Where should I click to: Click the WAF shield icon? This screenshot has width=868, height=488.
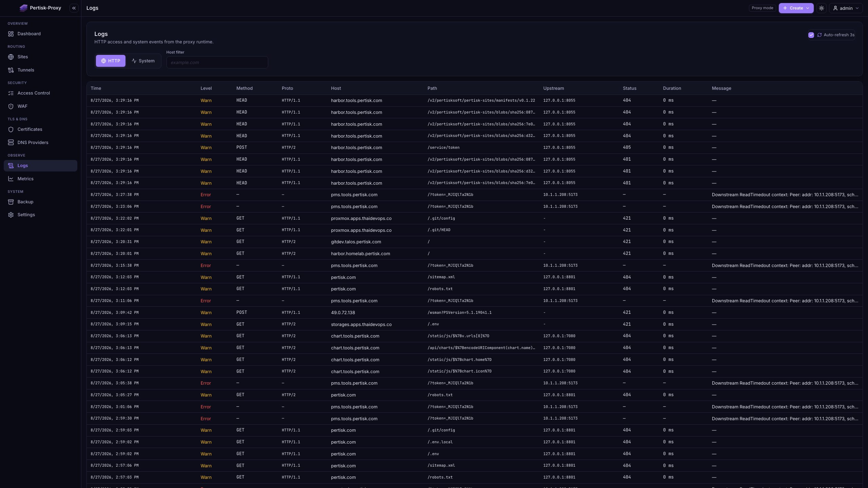[11, 106]
